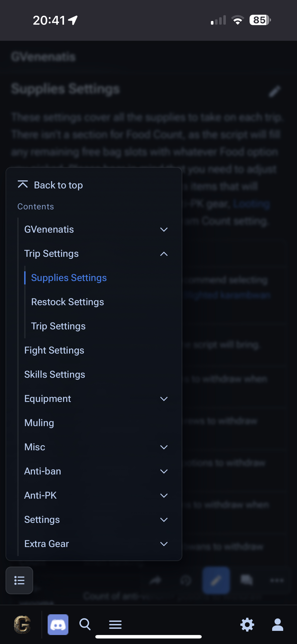Open the hamburger menu icon

tap(115, 624)
